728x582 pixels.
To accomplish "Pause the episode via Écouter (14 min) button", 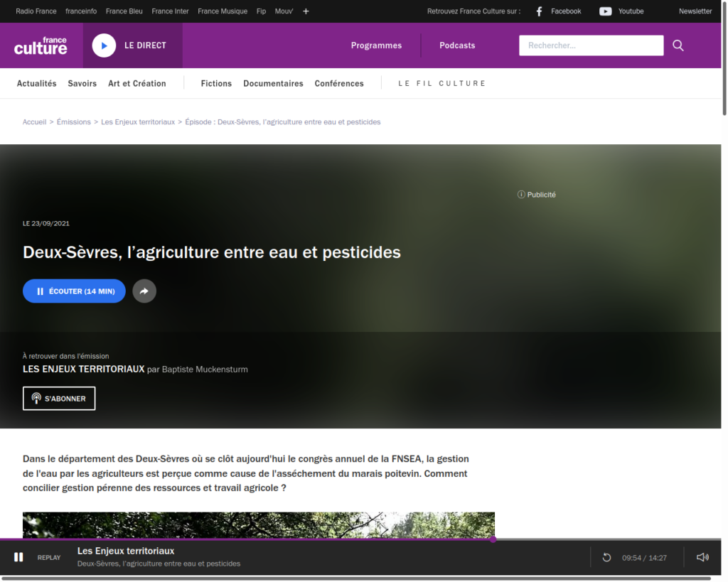I will pyautogui.click(x=74, y=291).
